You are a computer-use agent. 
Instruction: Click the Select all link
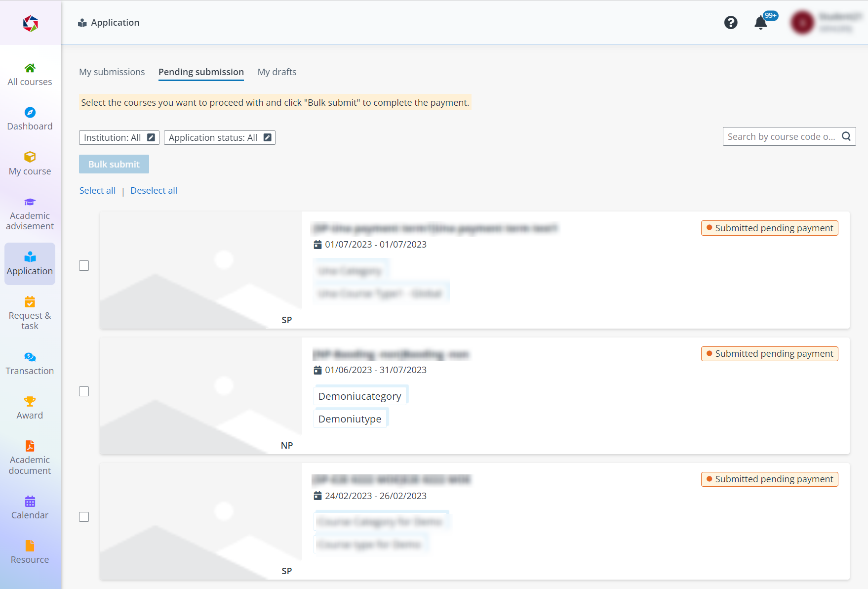coord(97,191)
